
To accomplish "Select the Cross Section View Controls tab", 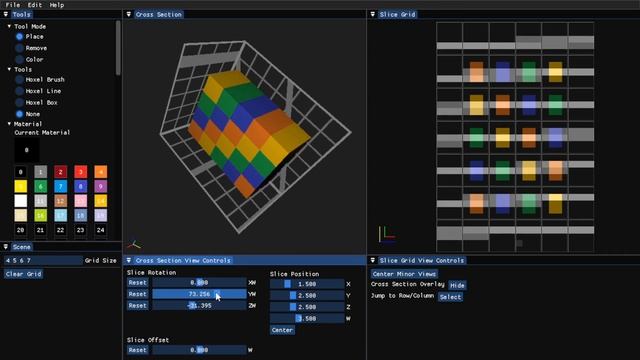I will coord(183,260).
